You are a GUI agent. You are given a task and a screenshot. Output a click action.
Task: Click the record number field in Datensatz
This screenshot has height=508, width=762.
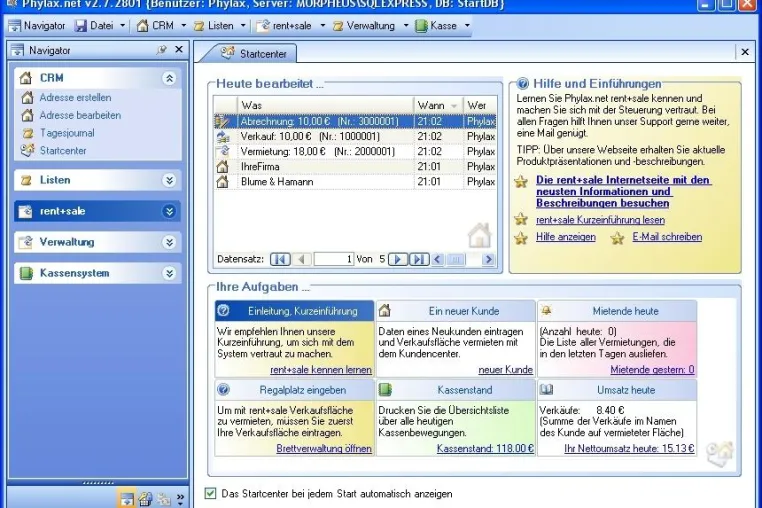click(334, 259)
